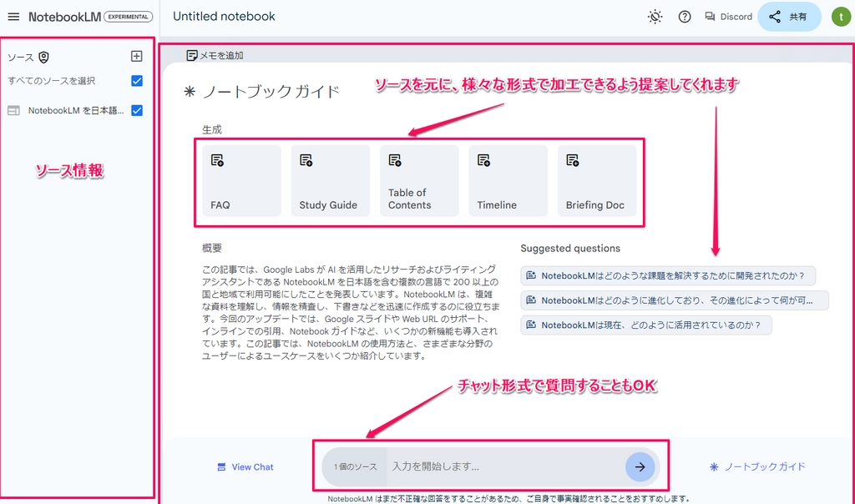
Task: Send the message with arrow button
Action: pyautogui.click(x=640, y=467)
